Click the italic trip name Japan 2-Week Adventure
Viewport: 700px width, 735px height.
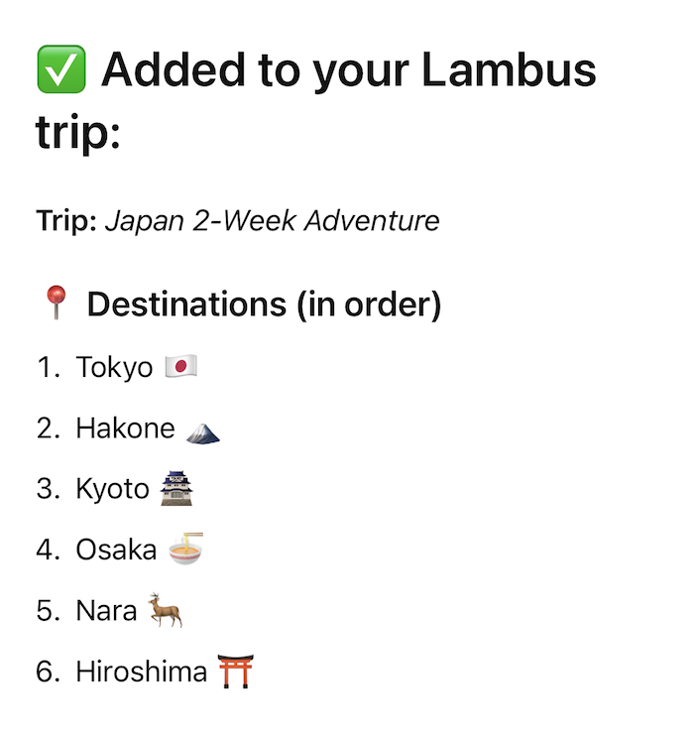click(x=272, y=220)
